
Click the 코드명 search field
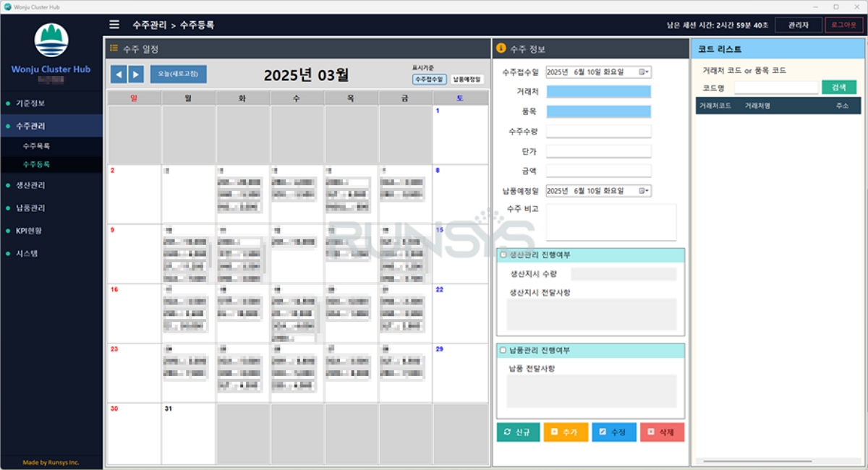776,87
